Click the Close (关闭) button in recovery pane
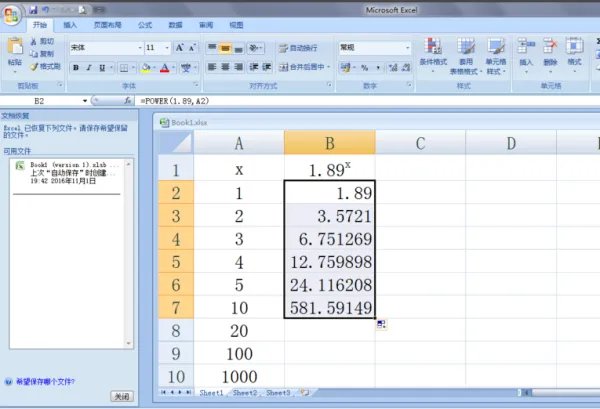 coord(121,396)
